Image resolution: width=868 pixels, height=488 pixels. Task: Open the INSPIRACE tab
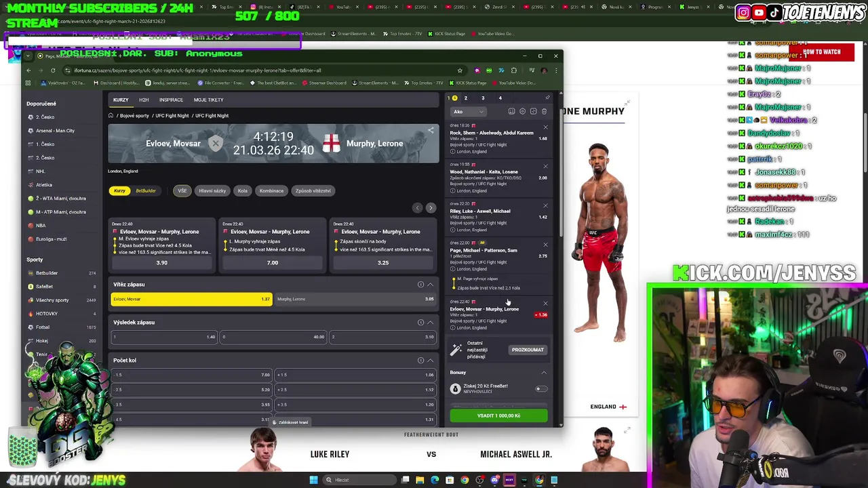point(171,100)
